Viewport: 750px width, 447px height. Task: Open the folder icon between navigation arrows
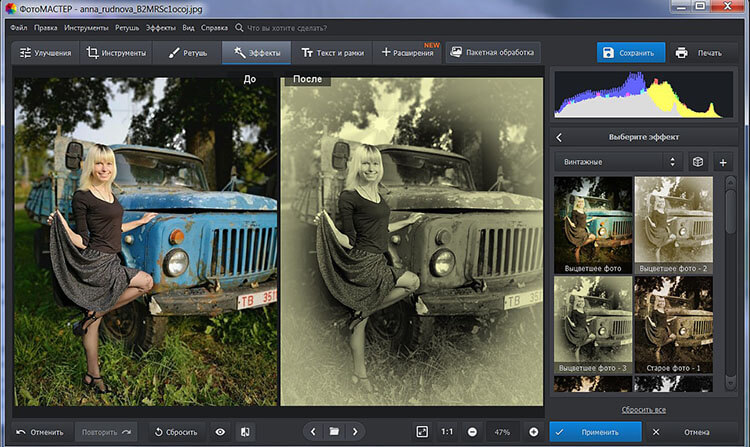334,431
